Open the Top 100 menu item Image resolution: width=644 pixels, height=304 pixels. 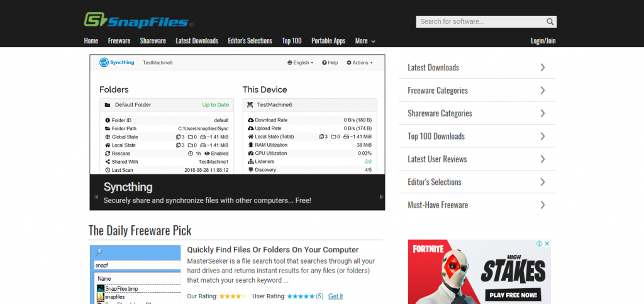[292, 41]
